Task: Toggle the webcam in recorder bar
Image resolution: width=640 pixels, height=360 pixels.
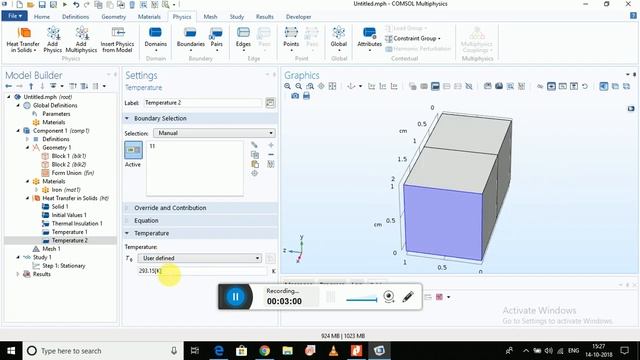Action: pyautogui.click(x=389, y=297)
